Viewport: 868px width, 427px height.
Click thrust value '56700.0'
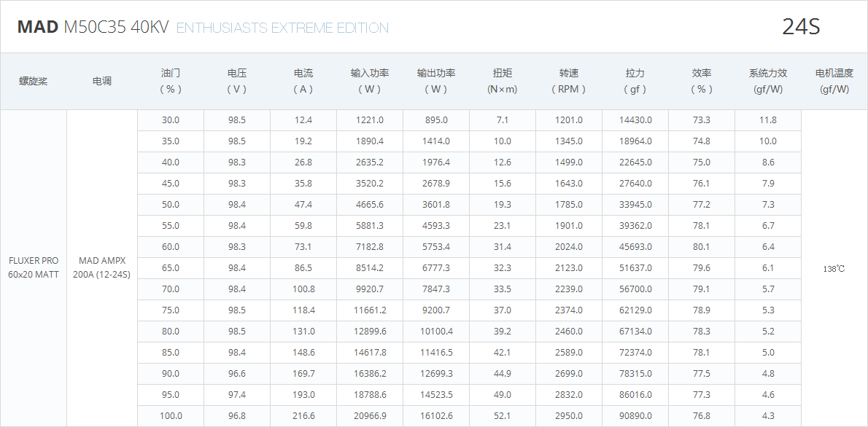pyautogui.click(x=635, y=289)
